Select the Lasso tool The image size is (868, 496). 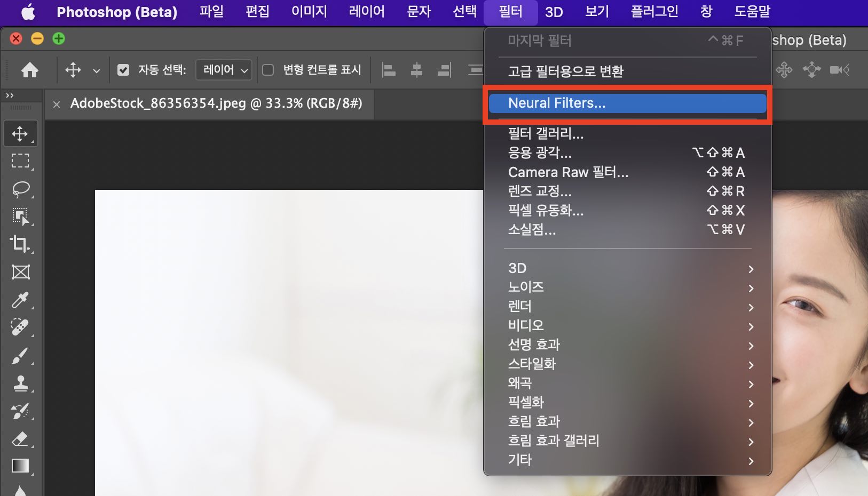point(20,189)
